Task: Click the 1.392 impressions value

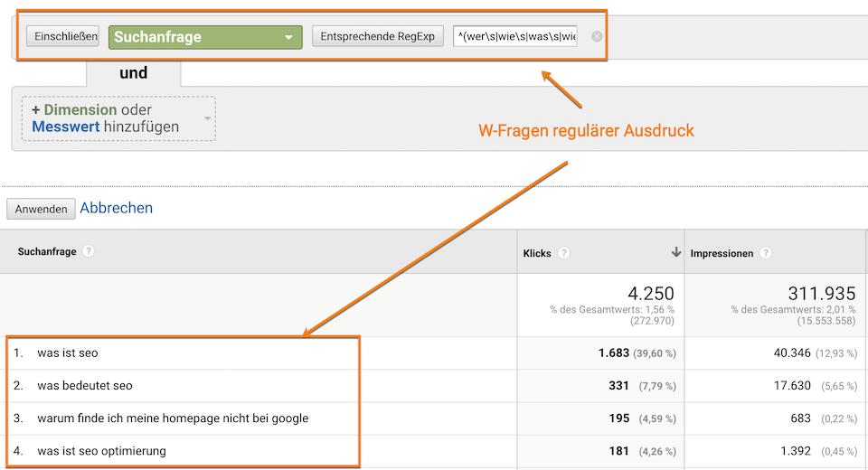Action: click(x=796, y=451)
